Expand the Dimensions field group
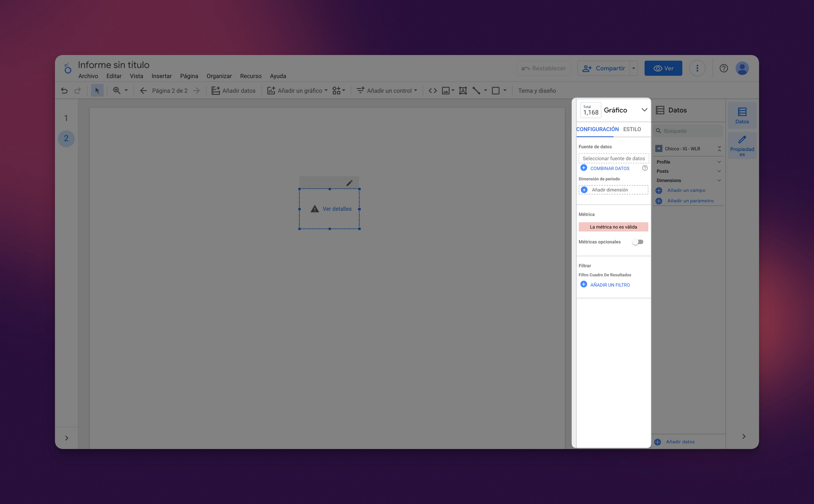Screen dimensions: 814x504 719,181
